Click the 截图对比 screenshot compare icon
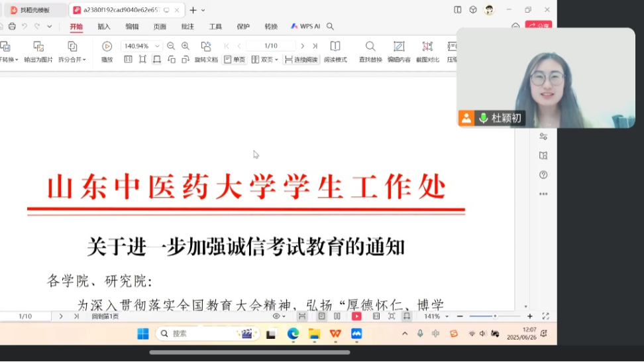This screenshot has height=362, width=644. (427, 46)
